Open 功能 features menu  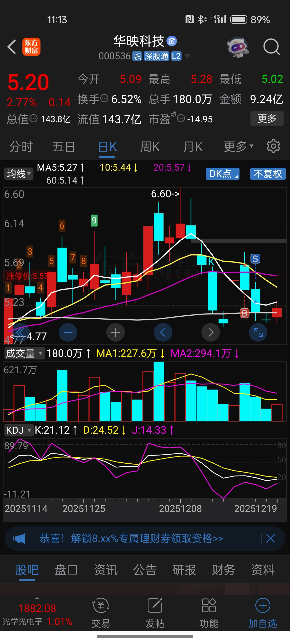[x=209, y=613]
